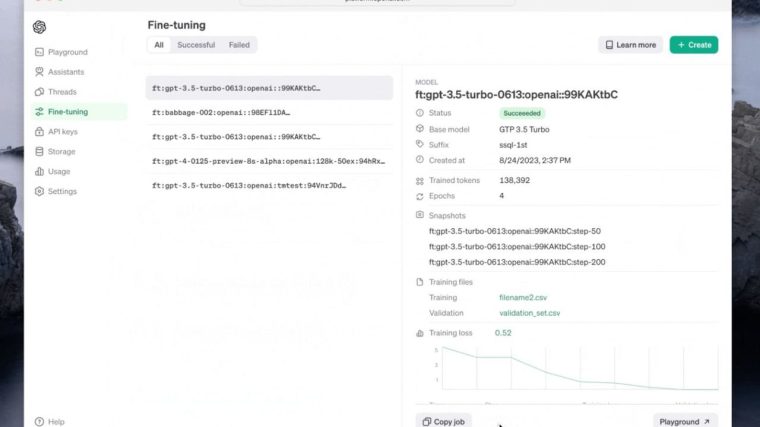Click the Suffix tag icon
The height and width of the screenshot is (427, 760).
[x=420, y=144]
